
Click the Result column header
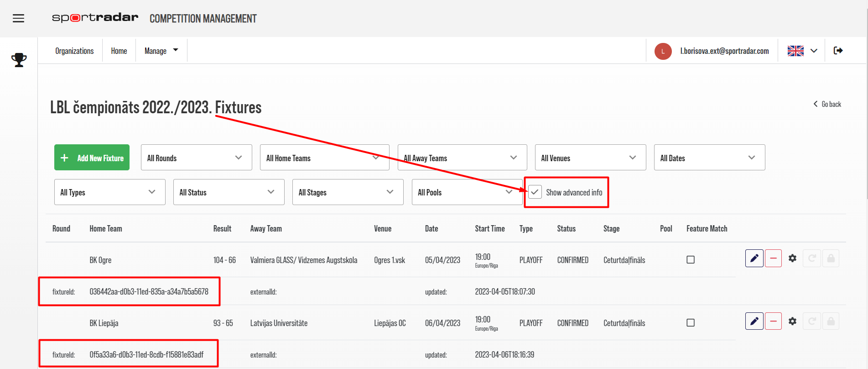(x=222, y=228)
